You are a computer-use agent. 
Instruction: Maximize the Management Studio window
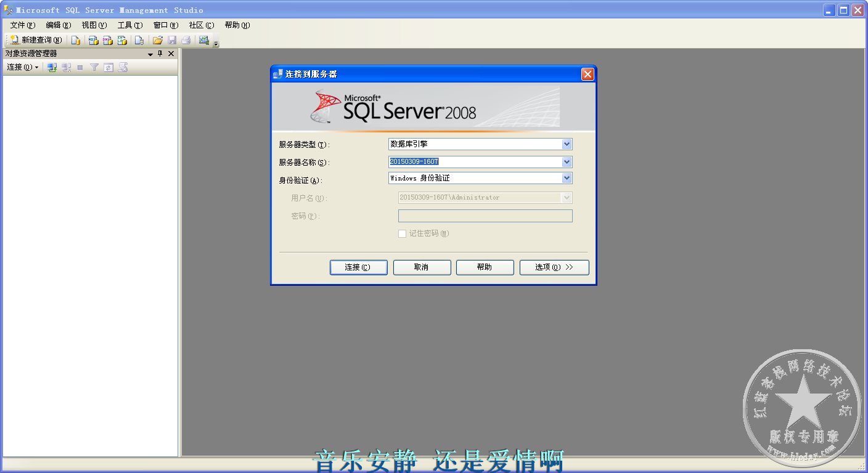pos(843,10)
